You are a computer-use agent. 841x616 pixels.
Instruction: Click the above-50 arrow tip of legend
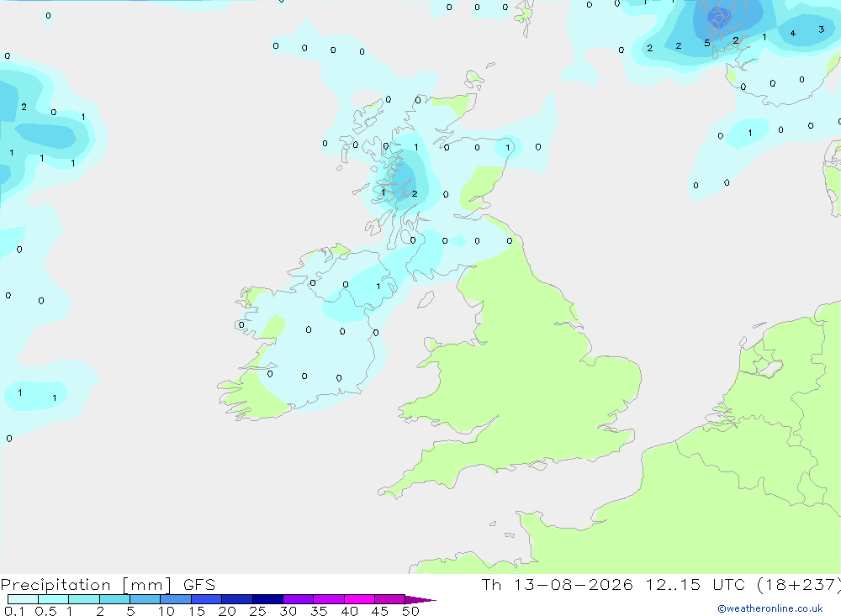420,600
